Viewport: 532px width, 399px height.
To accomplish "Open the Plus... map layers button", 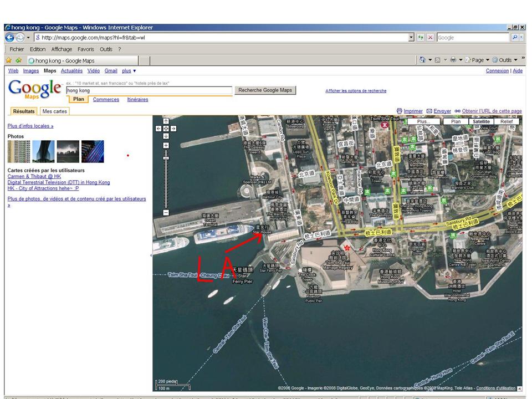I will tap(423, 121).
